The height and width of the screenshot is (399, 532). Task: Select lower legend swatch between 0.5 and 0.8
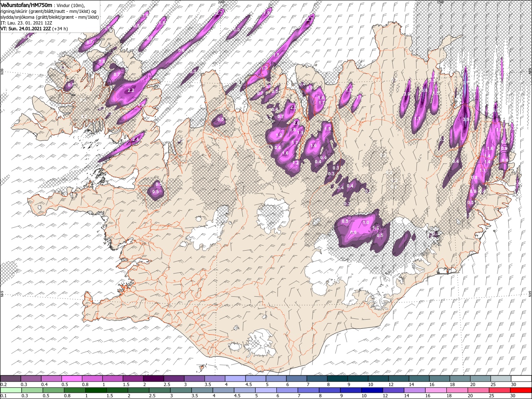pos(53,390)
